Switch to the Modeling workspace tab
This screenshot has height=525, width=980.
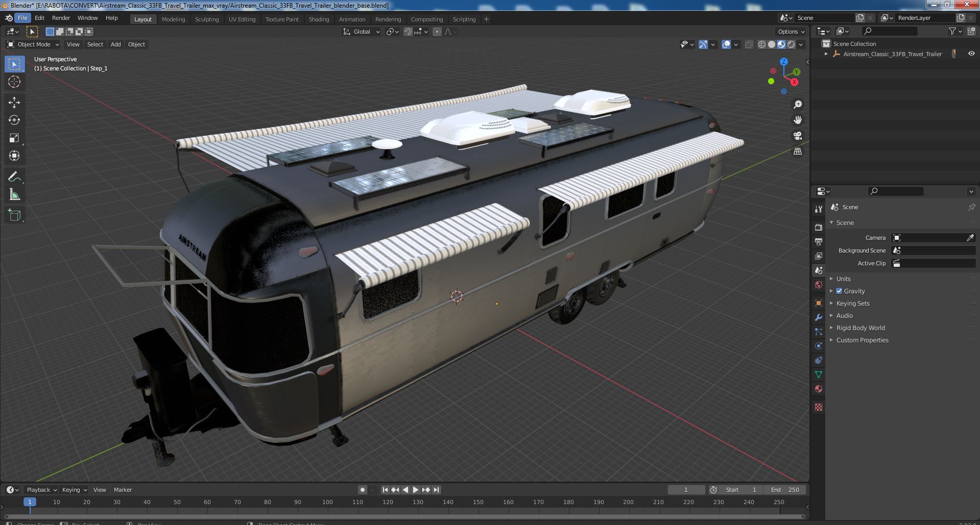pos(173,19)
